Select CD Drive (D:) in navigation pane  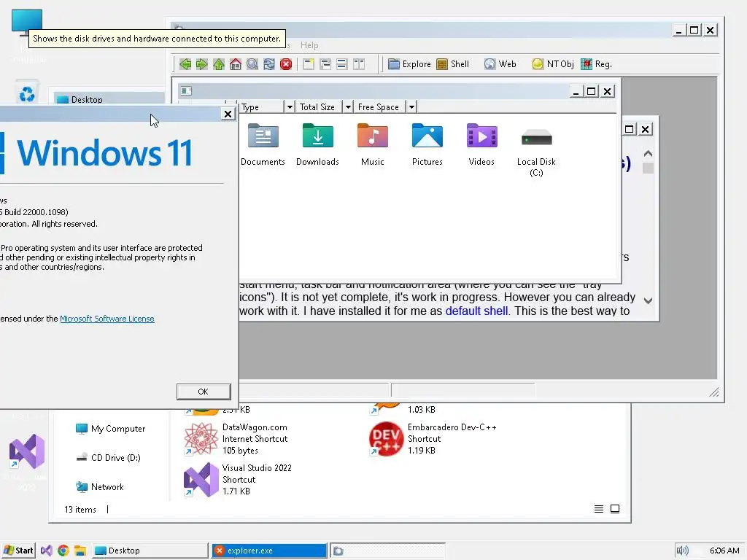click(109, 458)
